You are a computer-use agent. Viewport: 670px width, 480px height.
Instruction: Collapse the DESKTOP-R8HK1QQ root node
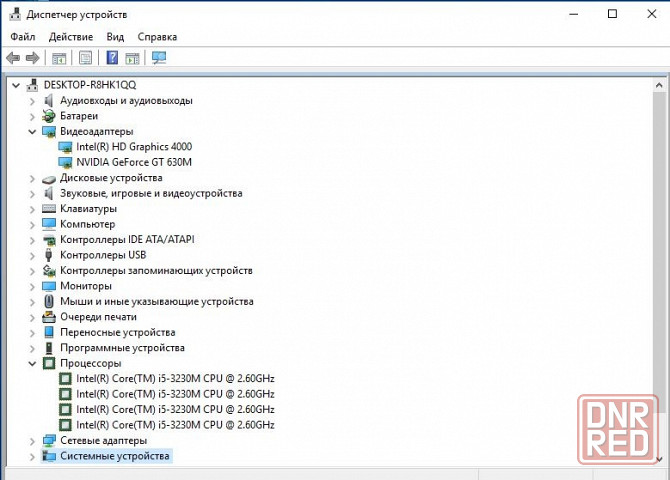coord(16,85)
